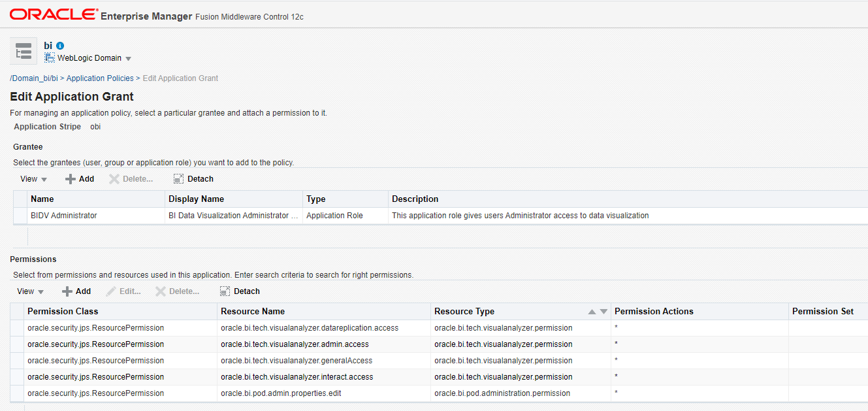
Task: Open the Permissions View menu
Action: pos(31,291)
